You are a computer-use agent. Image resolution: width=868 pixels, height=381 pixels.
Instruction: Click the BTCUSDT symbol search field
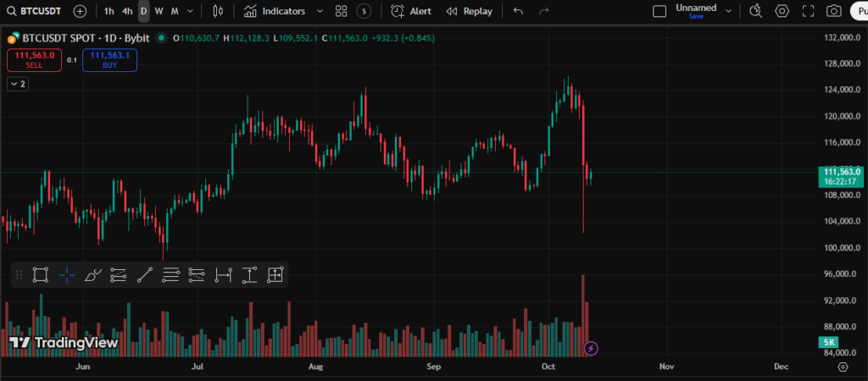[x=36, y=11]
